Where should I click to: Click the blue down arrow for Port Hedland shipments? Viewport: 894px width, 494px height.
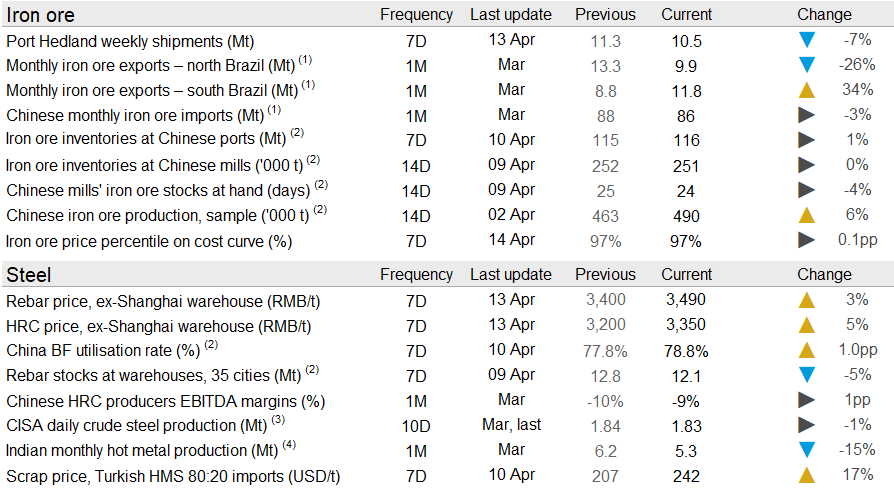(x=806, y=41)
